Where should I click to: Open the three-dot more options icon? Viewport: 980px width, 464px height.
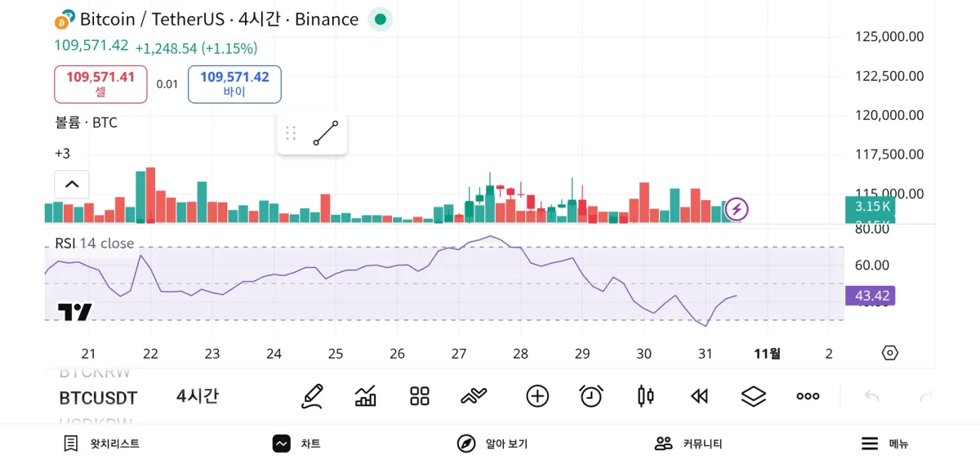click(808, 396)
